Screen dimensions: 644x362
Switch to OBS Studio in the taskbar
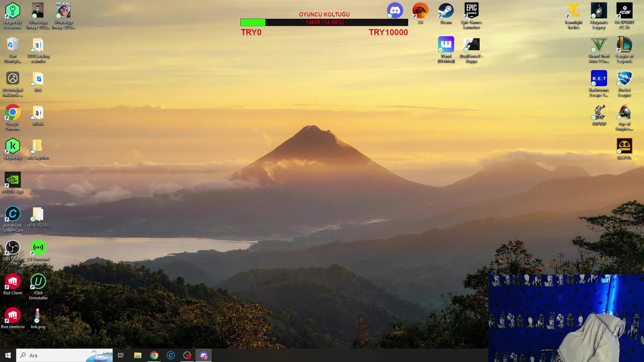coord(187,355)
